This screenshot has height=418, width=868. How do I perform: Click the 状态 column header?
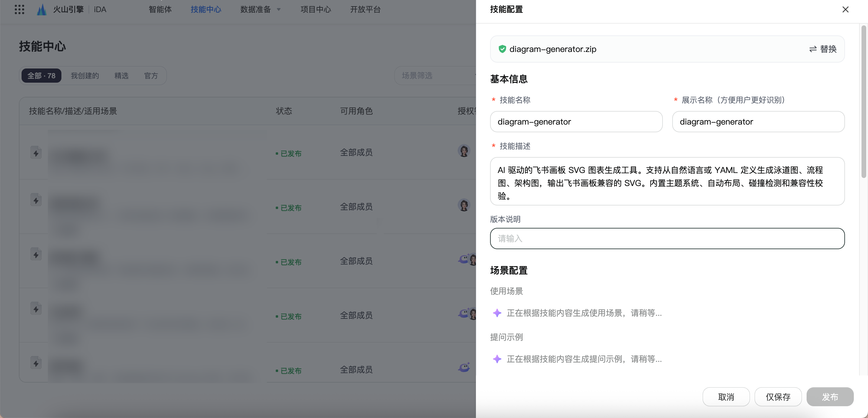pos(284,111)
